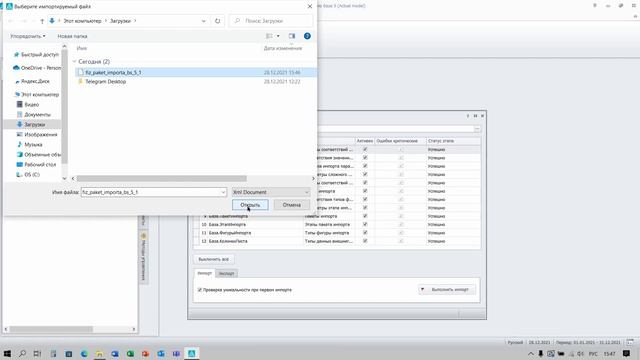The height and width of the screenshot is (360, 640).
Task: Select Этот компьютер in navigation pane
Action: (x=37, y=94)
